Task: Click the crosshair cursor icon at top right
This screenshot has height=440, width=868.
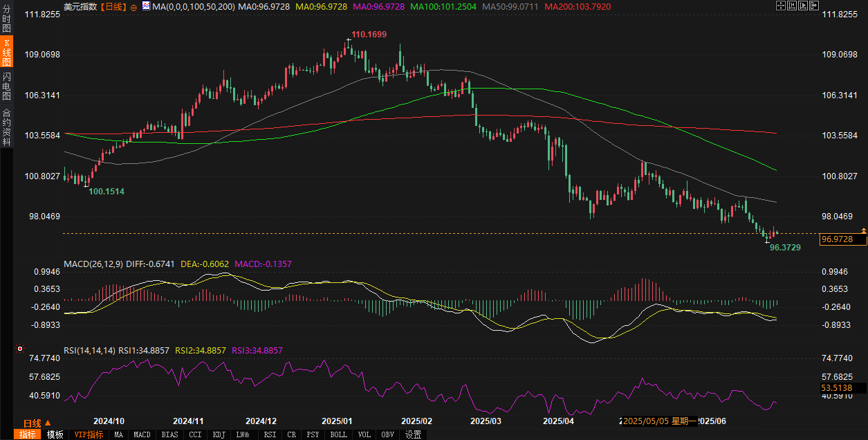Action: tap(781, 6)
